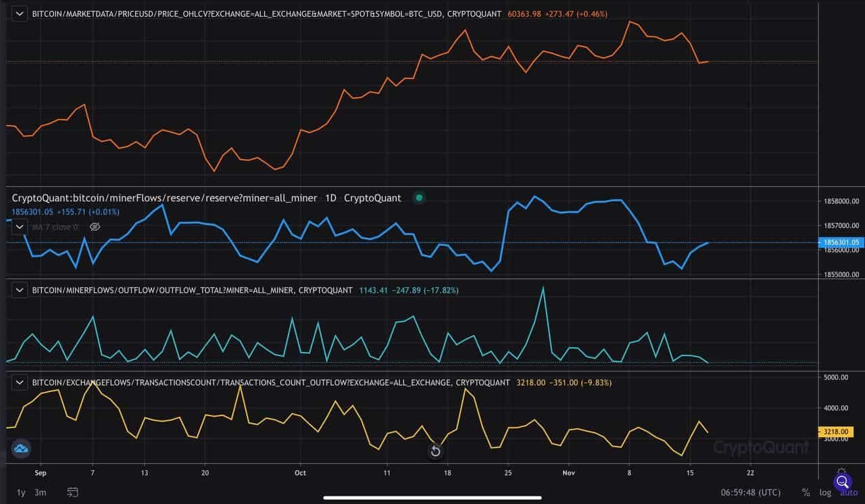865x504 pixels.
Task: Click the Sep label on time axis
Action: tap(40, 473)
